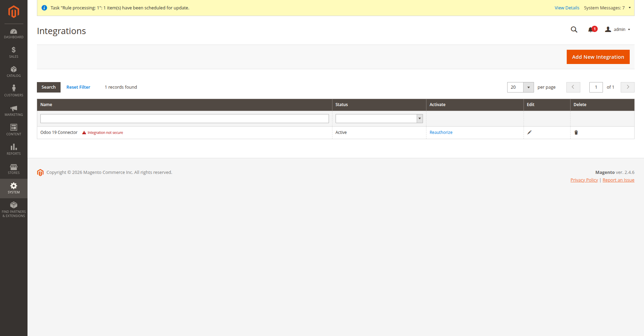Open the Catalog sidebar menu
Viewport: 644px width, 336px height.
[14, 72]
